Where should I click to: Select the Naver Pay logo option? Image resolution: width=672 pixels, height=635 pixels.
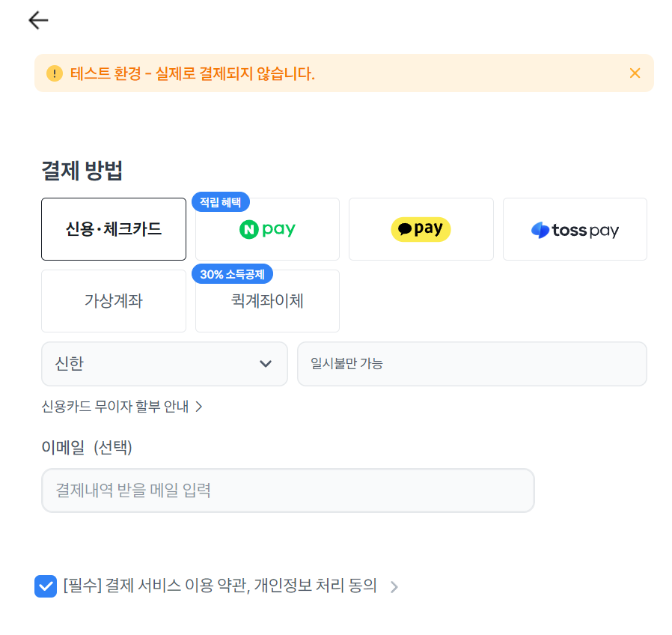[x=267, y=230]
